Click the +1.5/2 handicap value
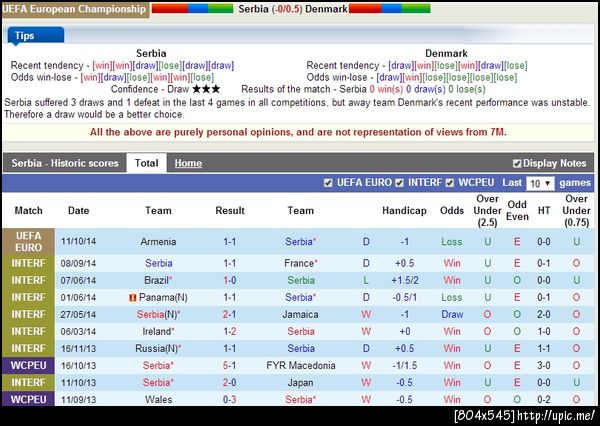Screen dimensions: 600x426 click(x=404, y=280)
